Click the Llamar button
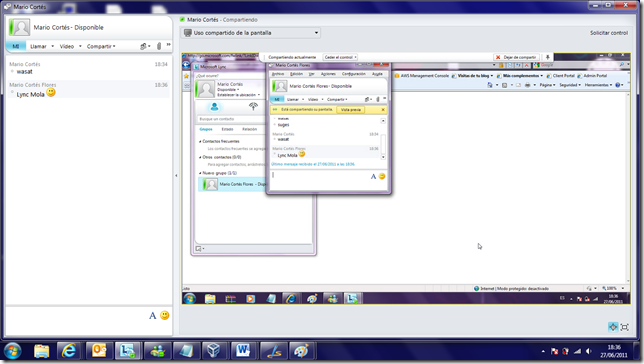 [38, 46]
